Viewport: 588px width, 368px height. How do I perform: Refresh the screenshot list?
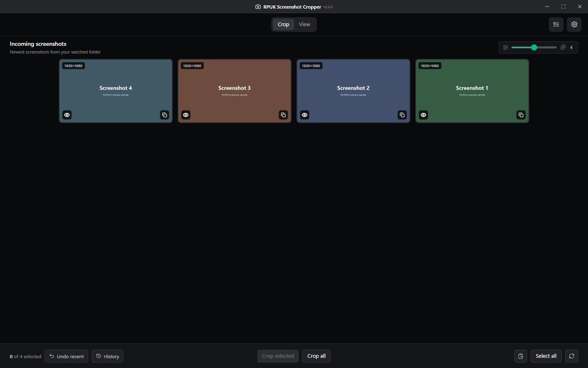pyautogui.click(x=572, y=356)
